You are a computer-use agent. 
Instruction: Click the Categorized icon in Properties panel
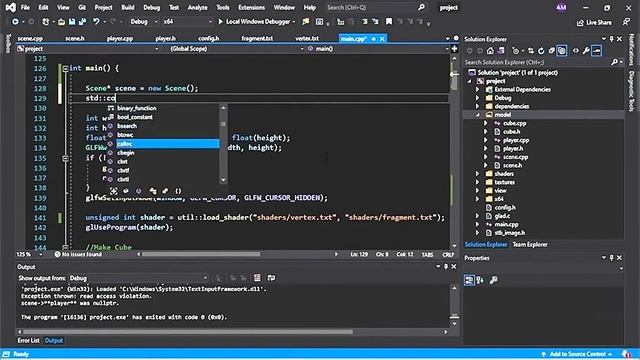(x=469, y=280)
